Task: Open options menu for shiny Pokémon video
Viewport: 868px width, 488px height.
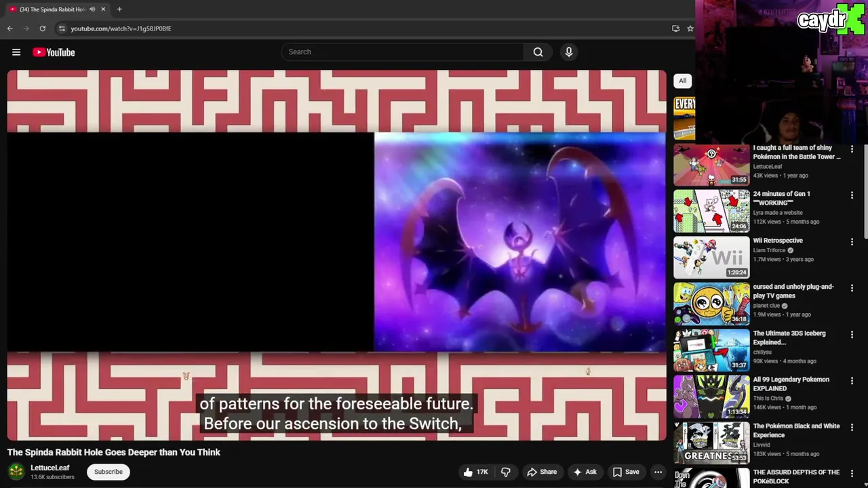Action: [x=852, y=148]
